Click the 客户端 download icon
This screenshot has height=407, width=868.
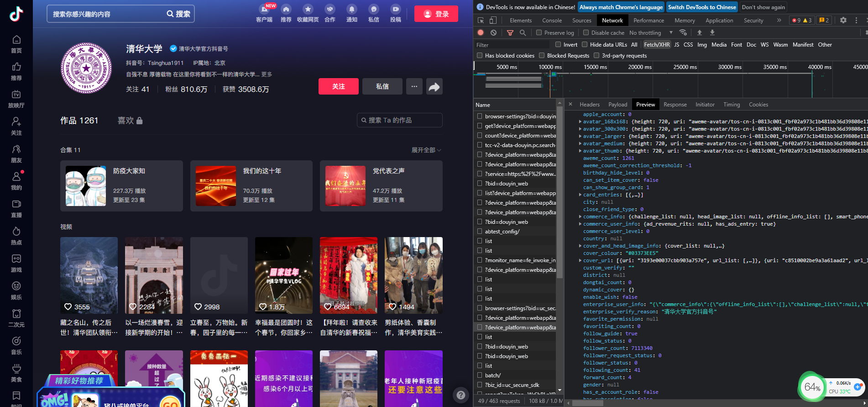(264, 10)
